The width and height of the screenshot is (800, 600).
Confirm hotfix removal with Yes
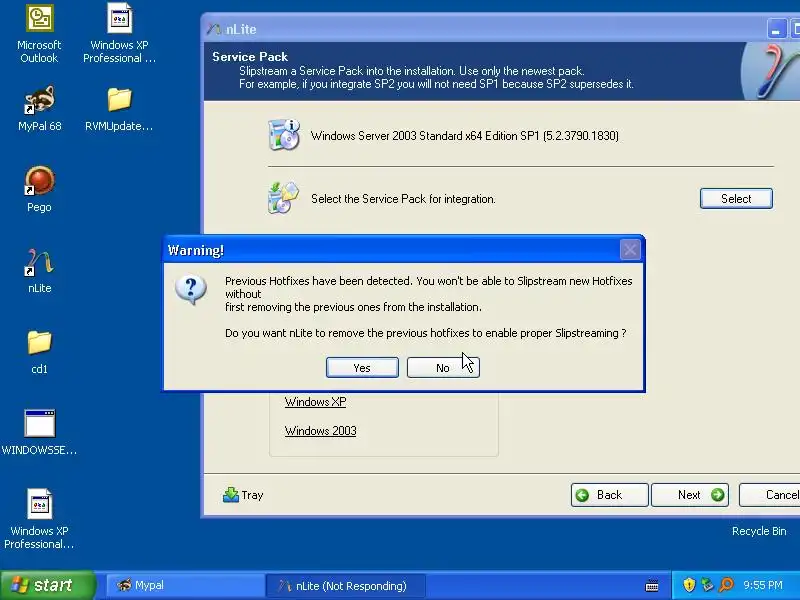click(362, 368)
